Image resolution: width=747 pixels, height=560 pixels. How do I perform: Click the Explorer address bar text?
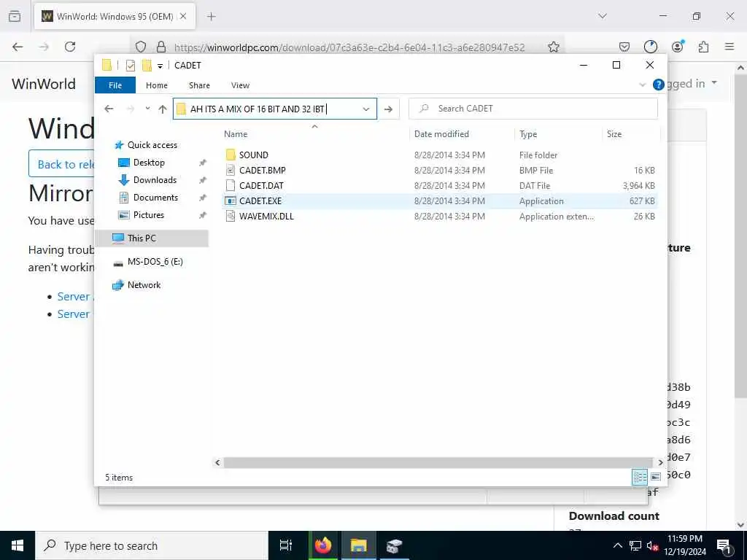[258, 109]
